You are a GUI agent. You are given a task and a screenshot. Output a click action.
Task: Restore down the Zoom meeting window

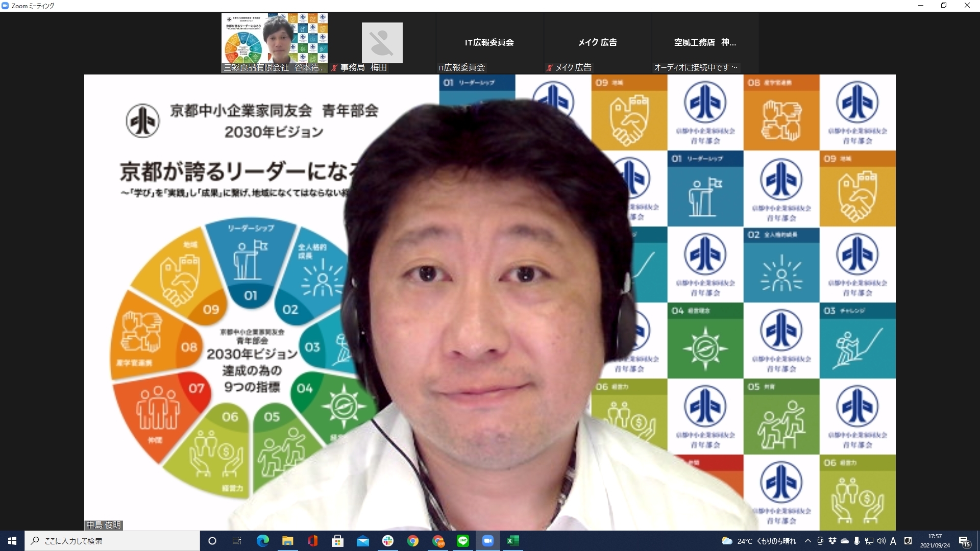[x=944, y=6]
